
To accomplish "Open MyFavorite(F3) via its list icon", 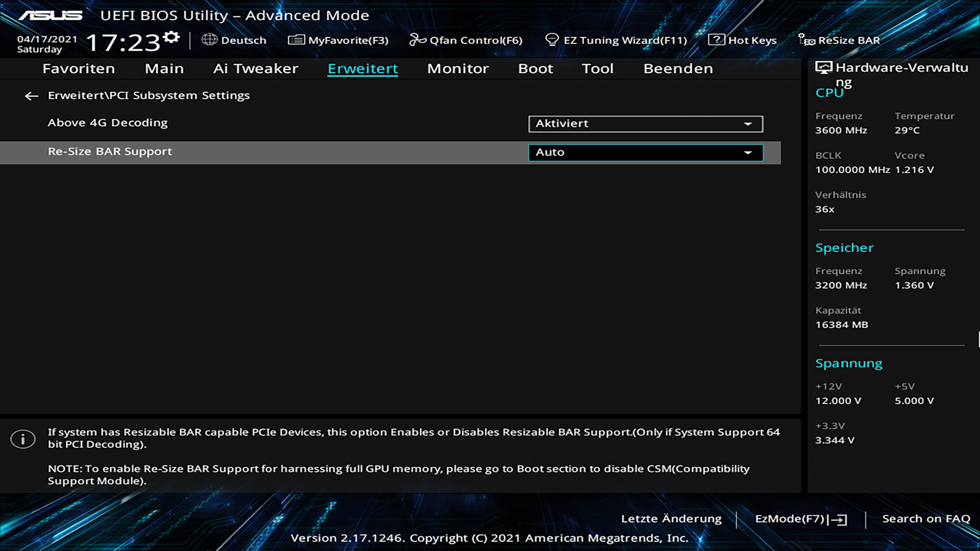I will 296,40.
